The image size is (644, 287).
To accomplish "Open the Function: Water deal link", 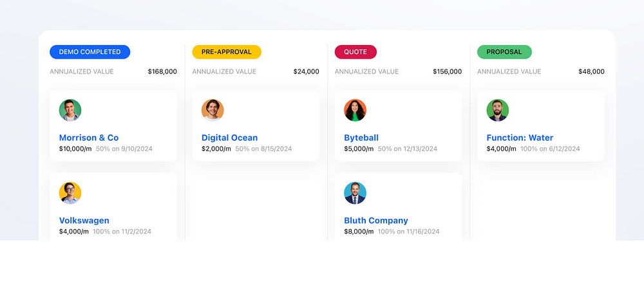I will point(520,138).
